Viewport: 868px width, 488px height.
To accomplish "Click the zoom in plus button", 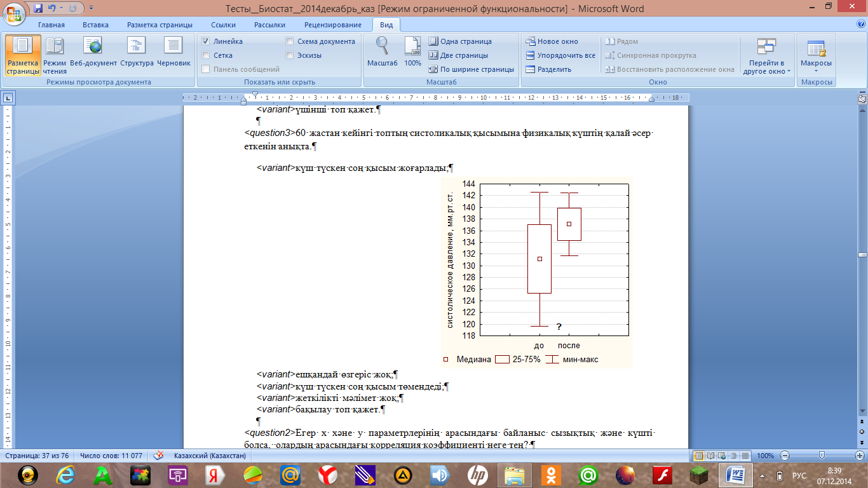I will (860, 456).
